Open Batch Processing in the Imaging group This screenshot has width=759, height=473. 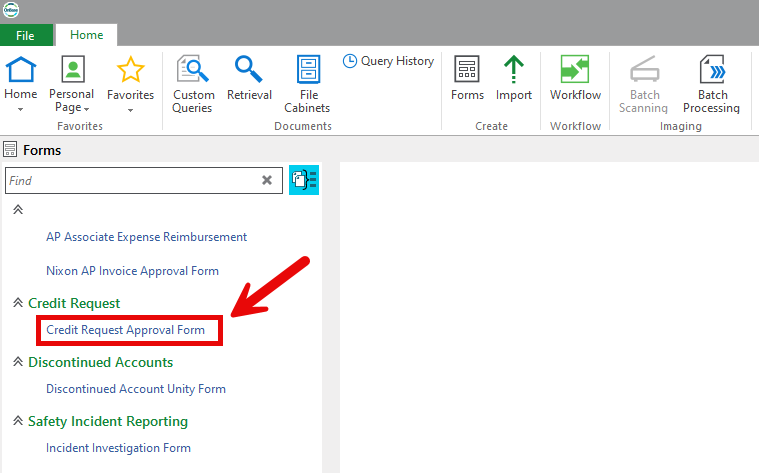[711, 70]
